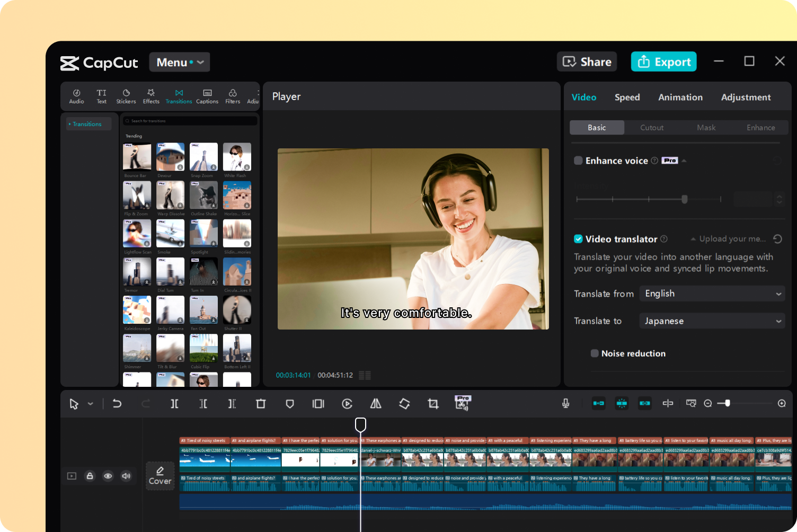Click the delete clip trash icon
Screen dimensions: 797x532
pyautogui.click(x=261, y=404)
